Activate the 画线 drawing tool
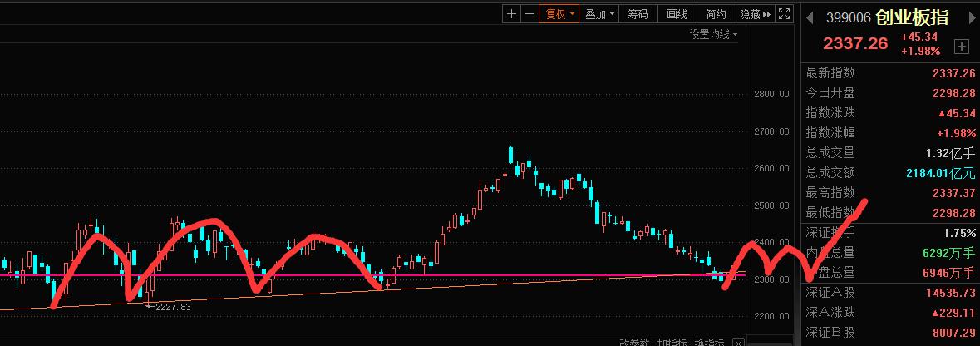The image size is (980, 346). pos(677,14)
